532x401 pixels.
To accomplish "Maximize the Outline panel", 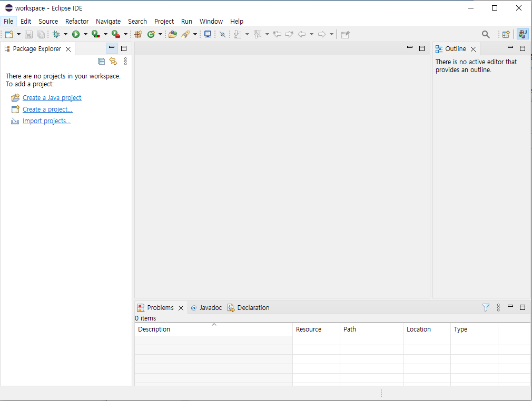I will point(523,48).
